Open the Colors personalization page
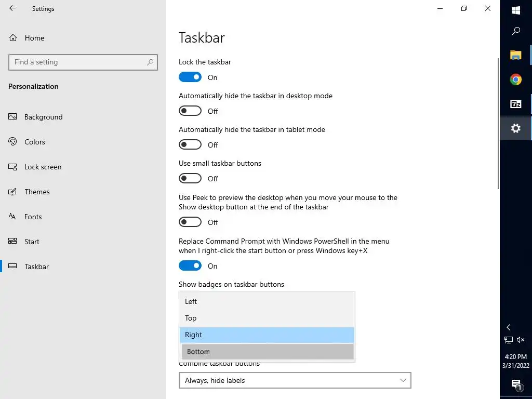 pos(34,142)
